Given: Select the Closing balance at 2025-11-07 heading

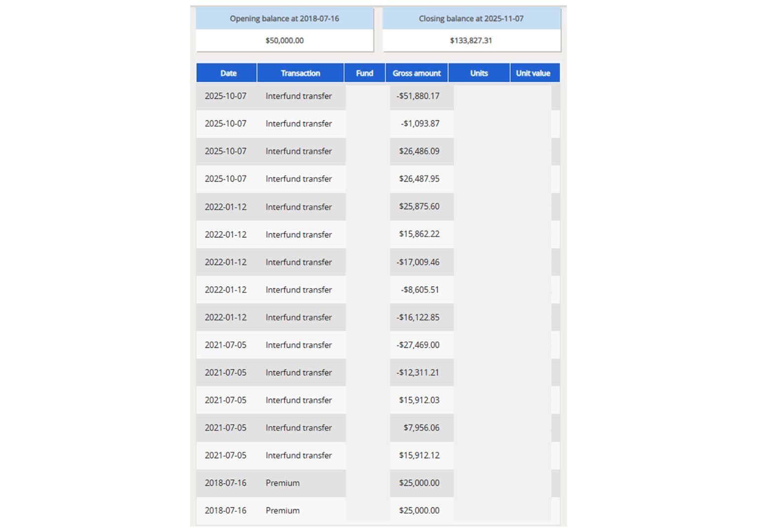Looking at the screenshot, I should click(x=471, y=19).
